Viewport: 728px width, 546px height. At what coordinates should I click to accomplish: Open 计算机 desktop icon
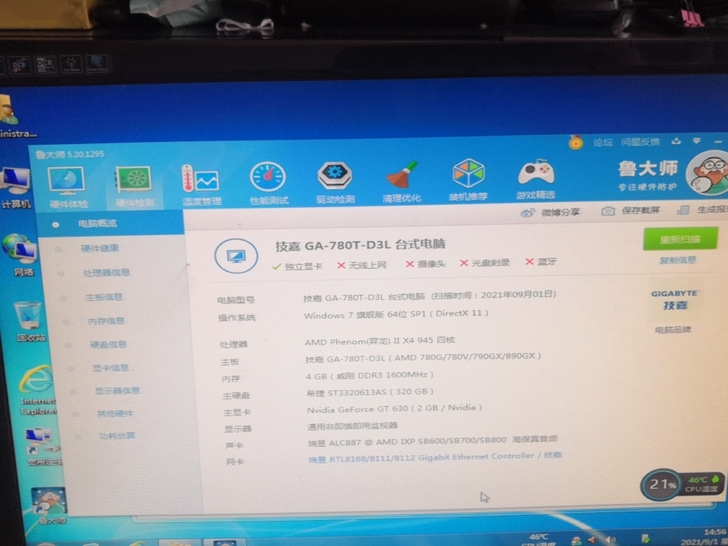click(x=16, y=188)
